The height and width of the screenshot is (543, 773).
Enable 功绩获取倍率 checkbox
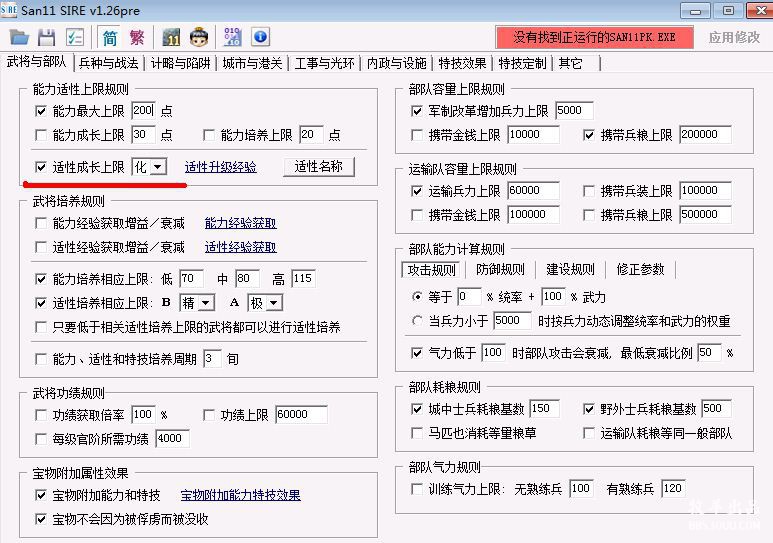click(x=41, y=415)
